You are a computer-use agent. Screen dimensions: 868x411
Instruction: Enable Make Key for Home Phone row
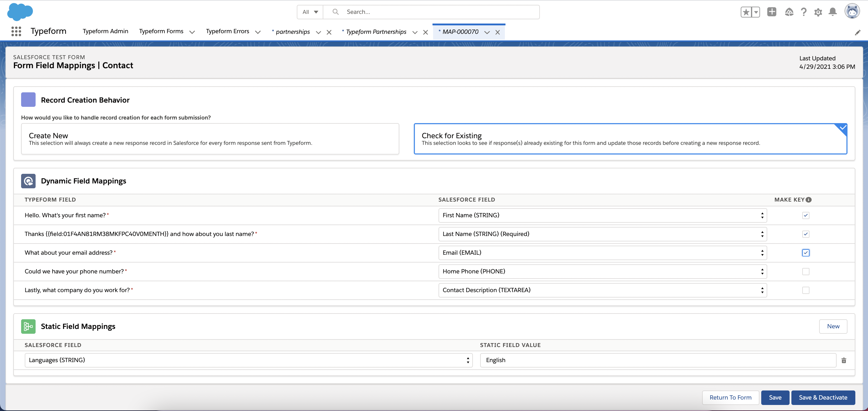[x=806, y=271]
